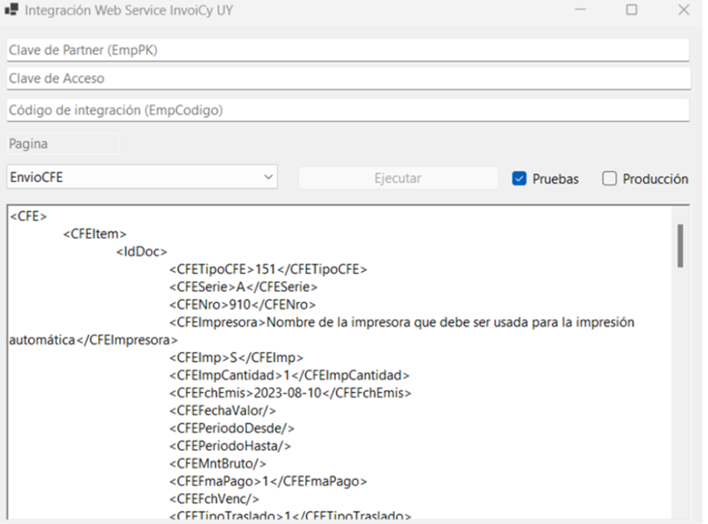
Task: Click the XML text area scrollbar thumb
Action: [x=680, y=246]
